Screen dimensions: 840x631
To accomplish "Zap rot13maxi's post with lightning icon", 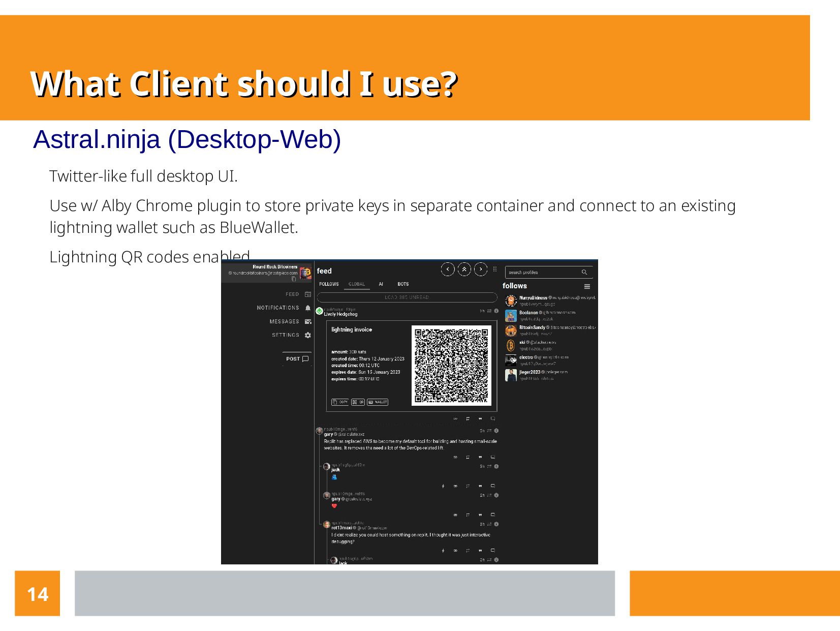I will [443, 551].
